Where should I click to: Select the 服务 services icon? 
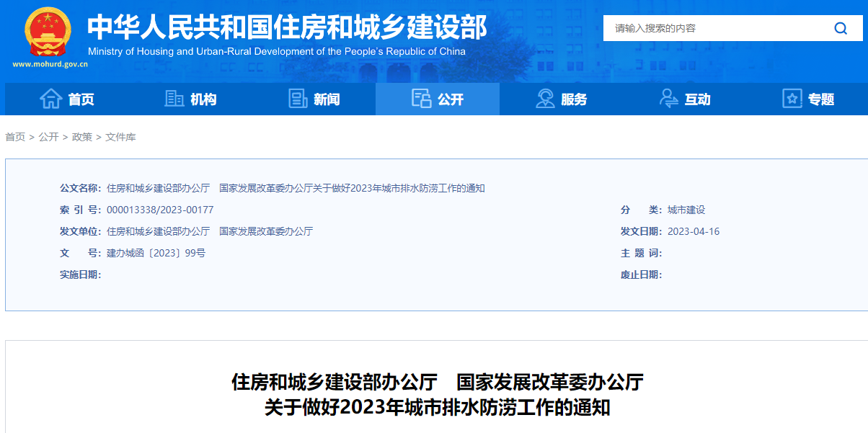[544, 98]
